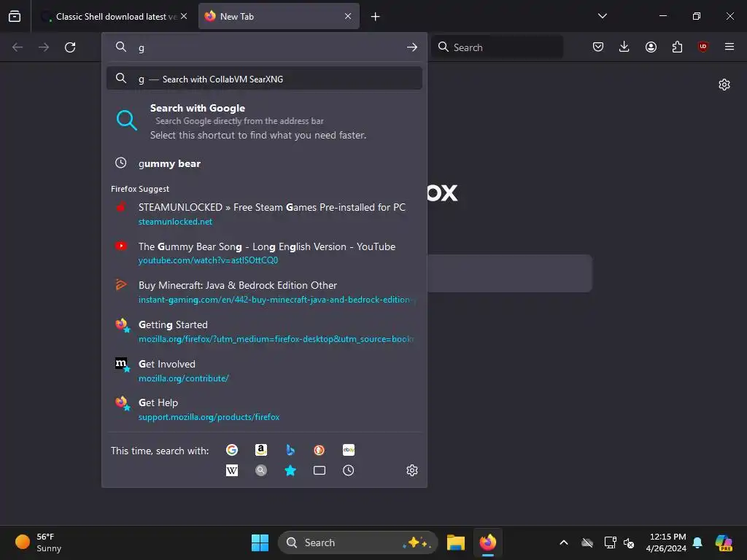
Task: Click the toolbar Search box
Action: click(x=497, y=47)
